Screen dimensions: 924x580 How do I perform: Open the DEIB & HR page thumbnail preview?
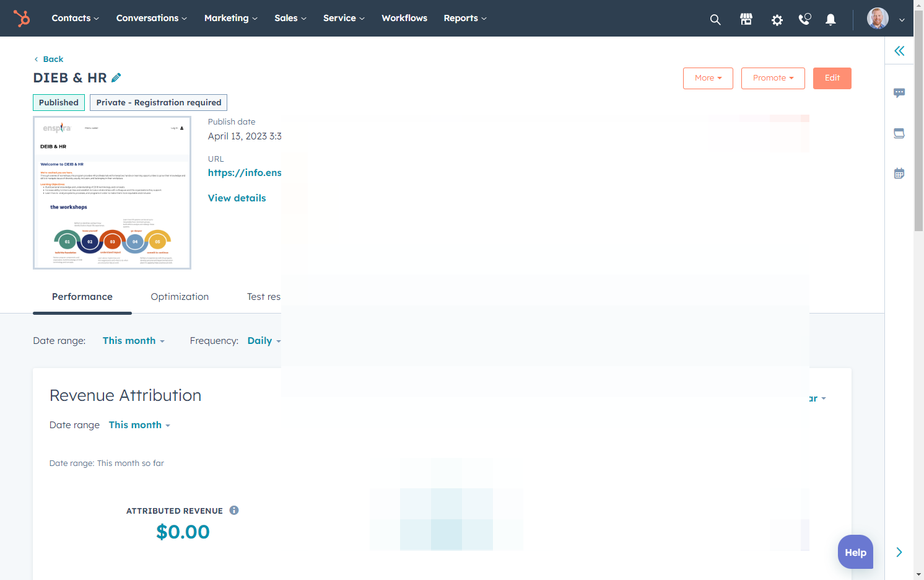coord(112,193)
